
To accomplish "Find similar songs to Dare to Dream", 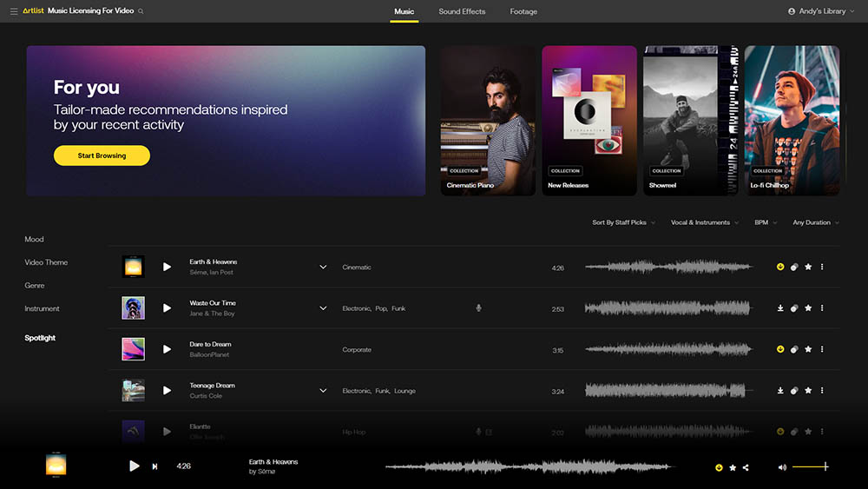I will (x=794, y=349).
